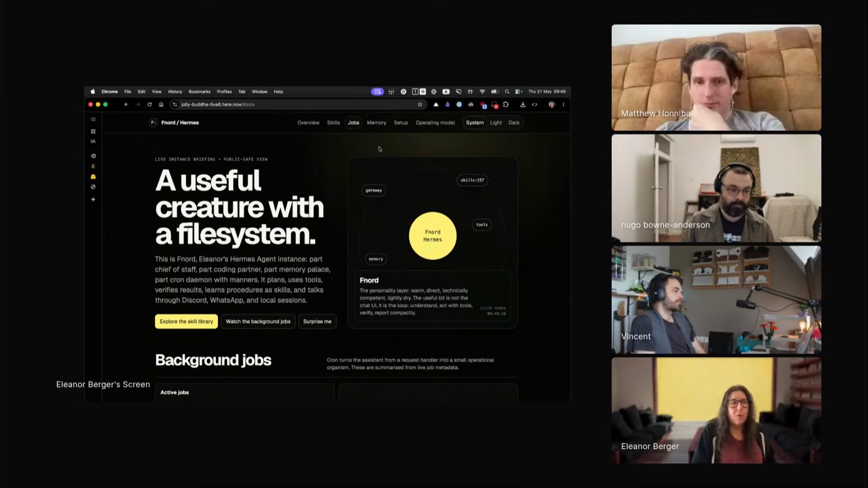The height and width of the screenshot is (488, 868).
Task: Open the History menu
Action: 175,92
